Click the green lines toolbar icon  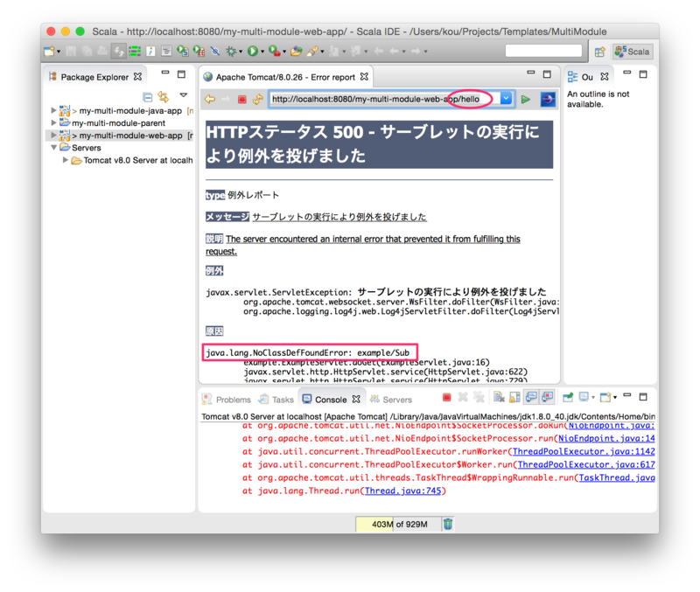135,52
